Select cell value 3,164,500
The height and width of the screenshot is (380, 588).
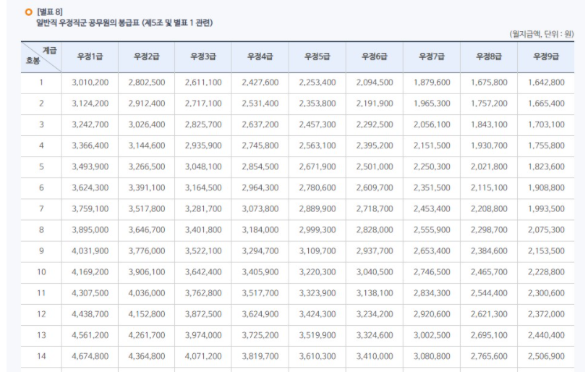203,187
